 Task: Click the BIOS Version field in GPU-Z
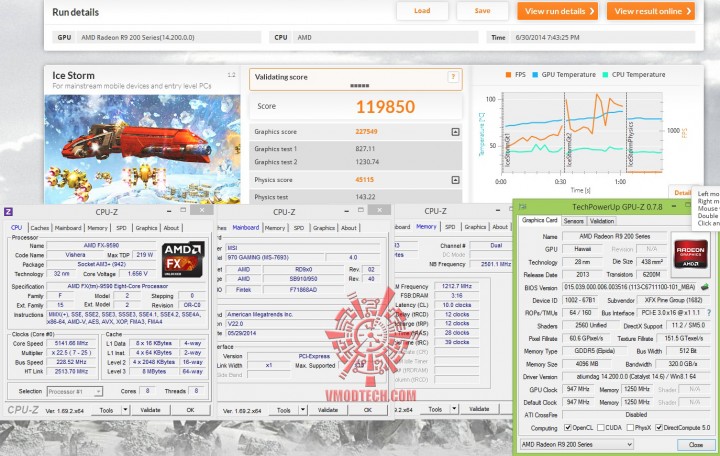[629, 287]
